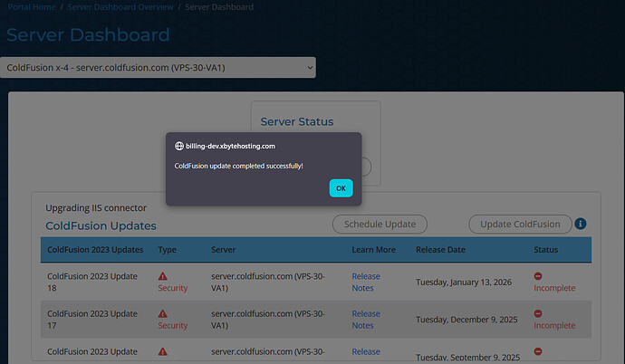This screenshot has height=364, width=625.
Task: Open Release Notes for ColdFusion 2023 Update 18
Action: (365, 282)
